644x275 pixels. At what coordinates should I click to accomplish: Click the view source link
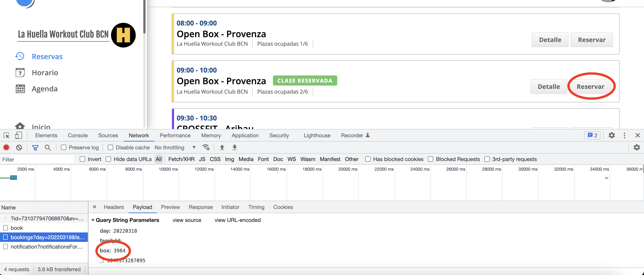(x=187, y=220)
